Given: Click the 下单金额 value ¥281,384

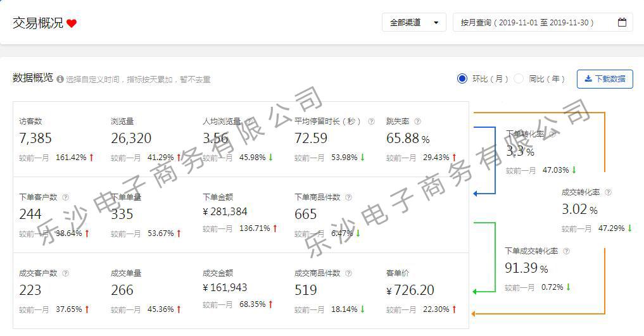Looking at the screenshot, I should tap(225, 212).
